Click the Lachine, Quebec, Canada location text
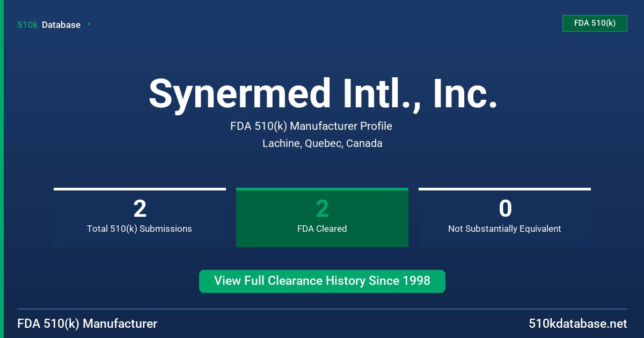The height and width of the screenshot is (338, 644). pos(323,143)
